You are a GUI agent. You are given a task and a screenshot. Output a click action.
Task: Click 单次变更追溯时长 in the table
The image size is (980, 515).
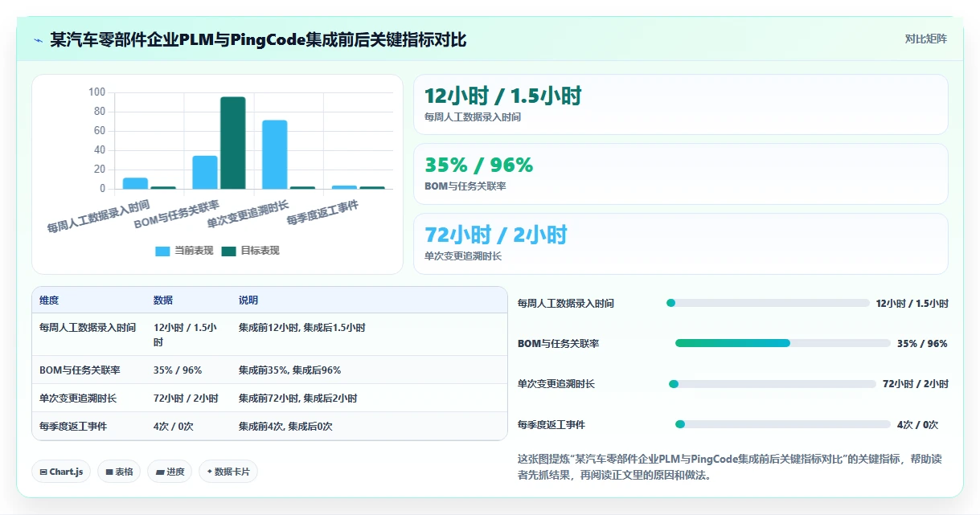pos(78,399)
